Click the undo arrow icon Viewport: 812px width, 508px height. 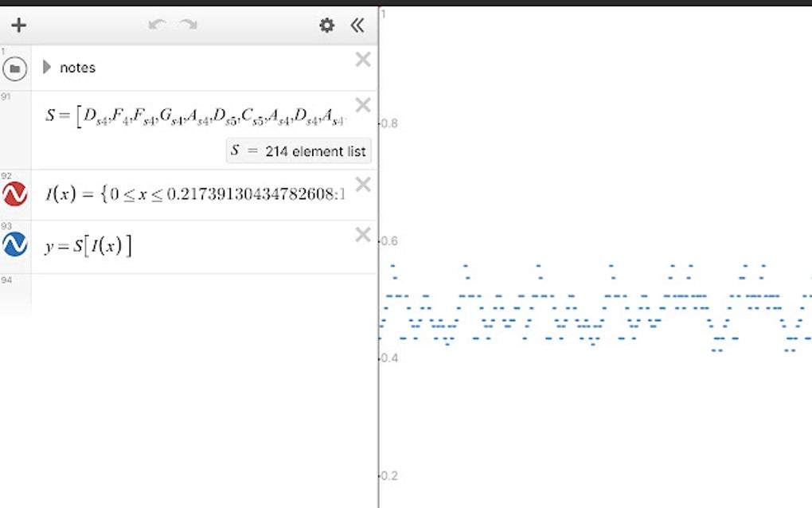pyautogui.click(x=155, y=25)
